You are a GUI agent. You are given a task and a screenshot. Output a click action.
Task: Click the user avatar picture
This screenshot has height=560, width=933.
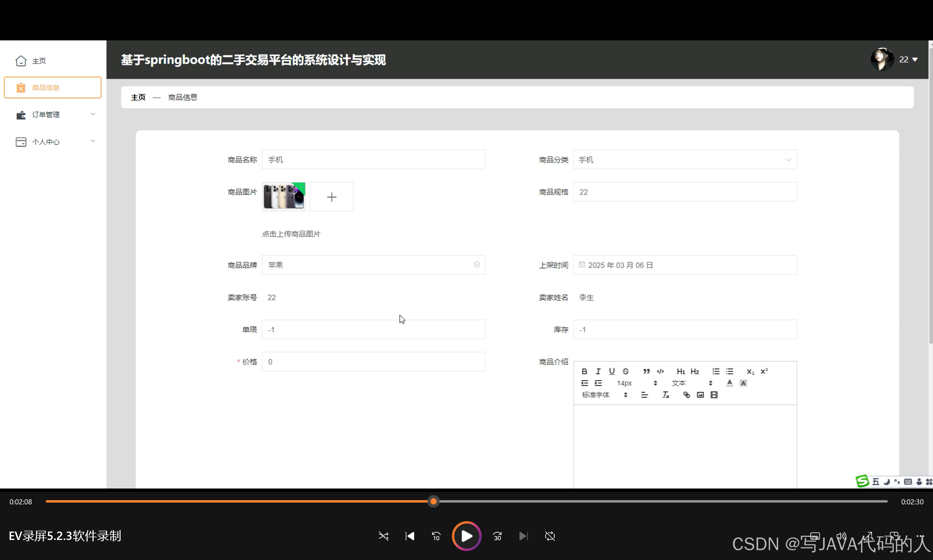[882, 59]
